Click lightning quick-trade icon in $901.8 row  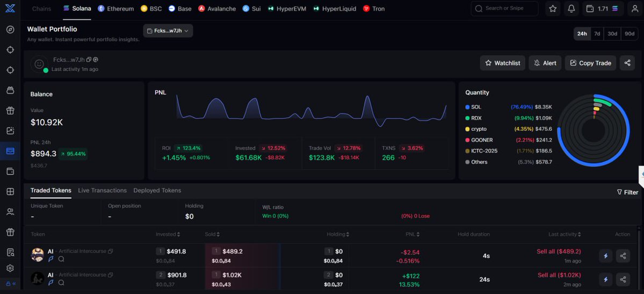(x=605, y=279)
